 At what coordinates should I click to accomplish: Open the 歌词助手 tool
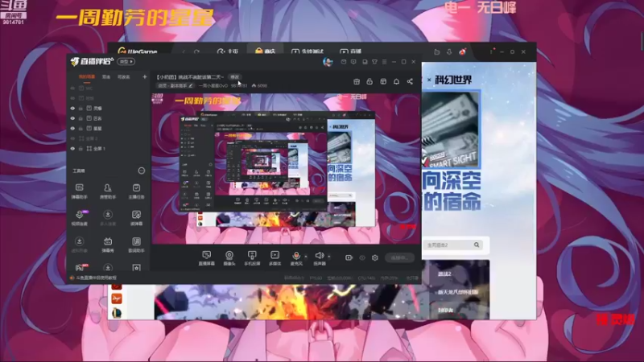pos(136,245)
